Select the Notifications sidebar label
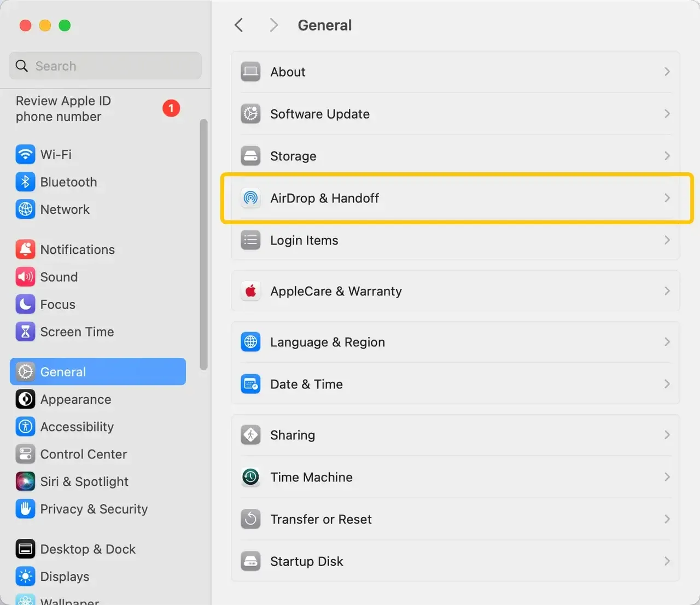Screen dimensions: 700x605 [x=78, y=249]
